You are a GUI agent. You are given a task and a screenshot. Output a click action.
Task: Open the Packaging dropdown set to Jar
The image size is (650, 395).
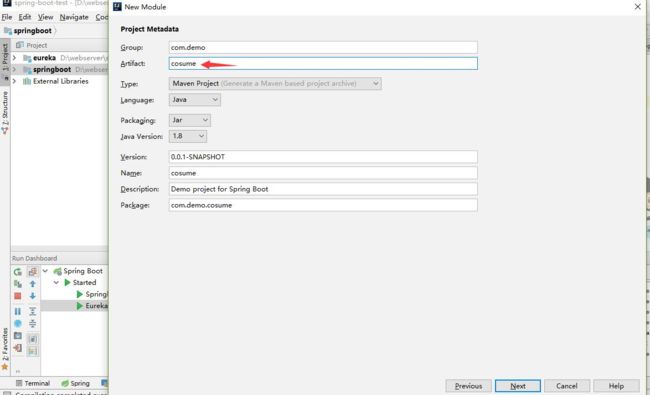point(189,120)
